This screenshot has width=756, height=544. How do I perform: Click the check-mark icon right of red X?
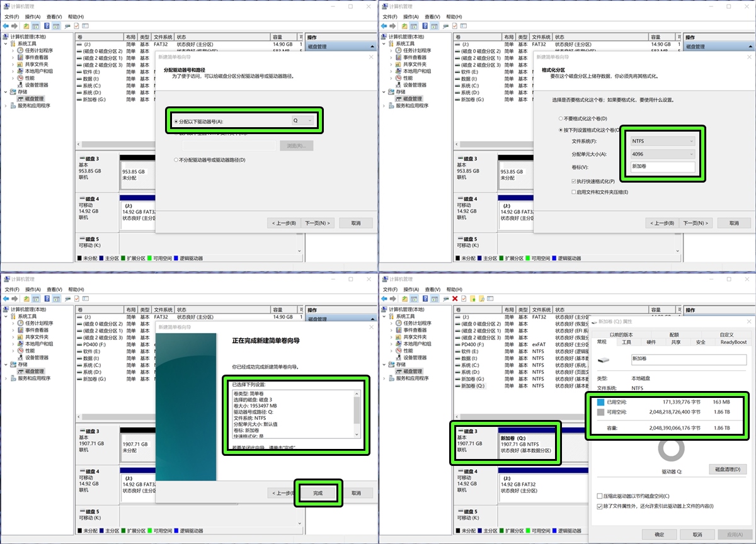[x=464, y=298]
